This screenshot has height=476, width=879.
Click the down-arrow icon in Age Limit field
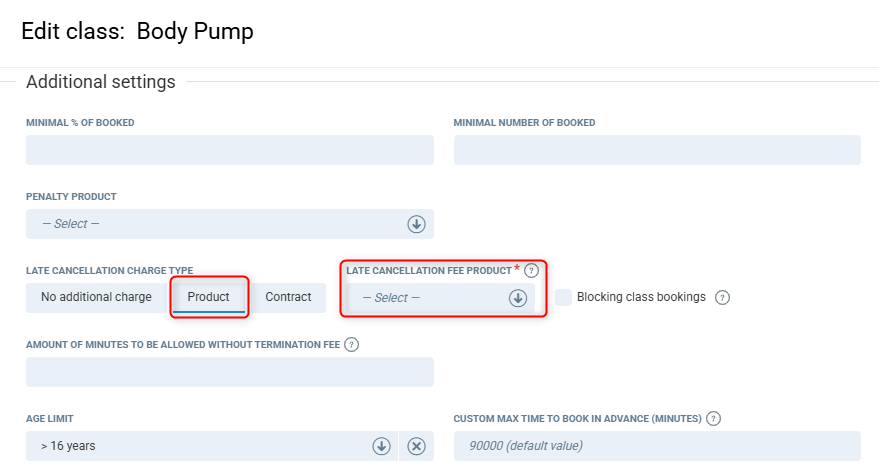click(x=381, y=446)
